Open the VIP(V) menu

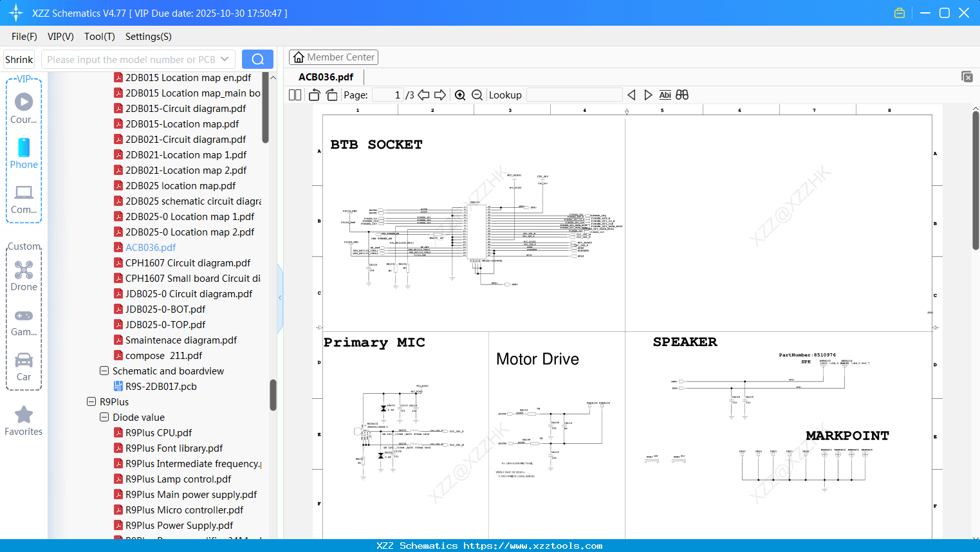tap(60, 37)
